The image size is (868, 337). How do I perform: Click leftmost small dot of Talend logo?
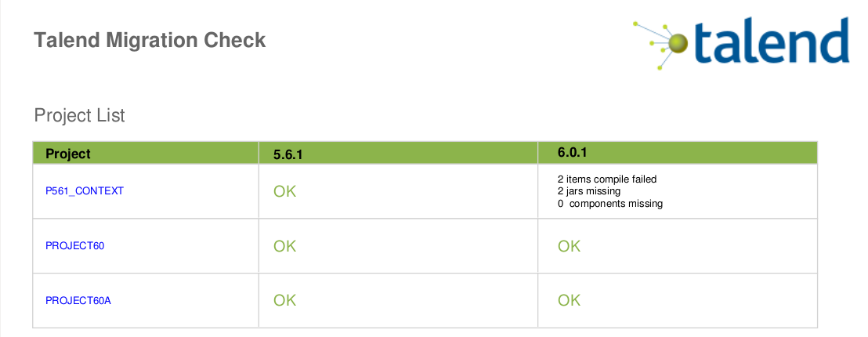635,23
